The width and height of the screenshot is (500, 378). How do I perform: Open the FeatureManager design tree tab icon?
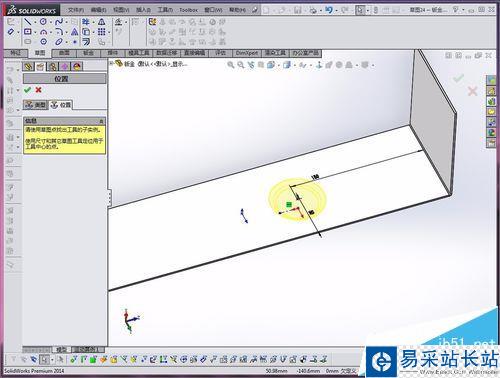tap(29, 66)
